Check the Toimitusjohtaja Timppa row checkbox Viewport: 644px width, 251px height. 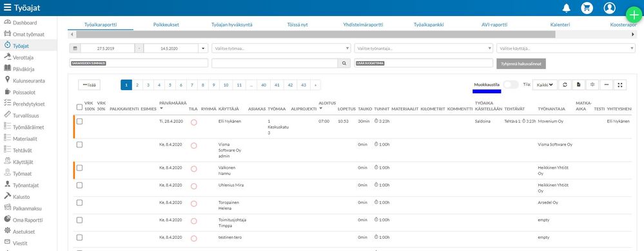click(x=79, y=220)
